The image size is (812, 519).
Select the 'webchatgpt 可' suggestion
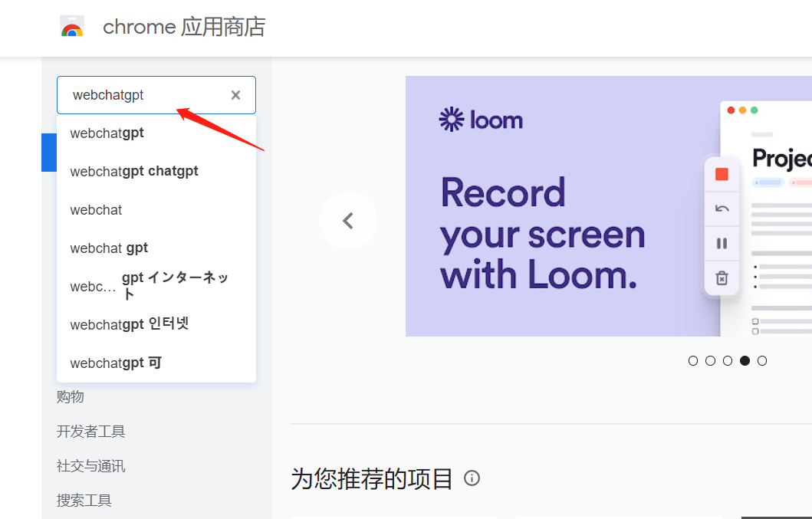(x=156, y=363)
